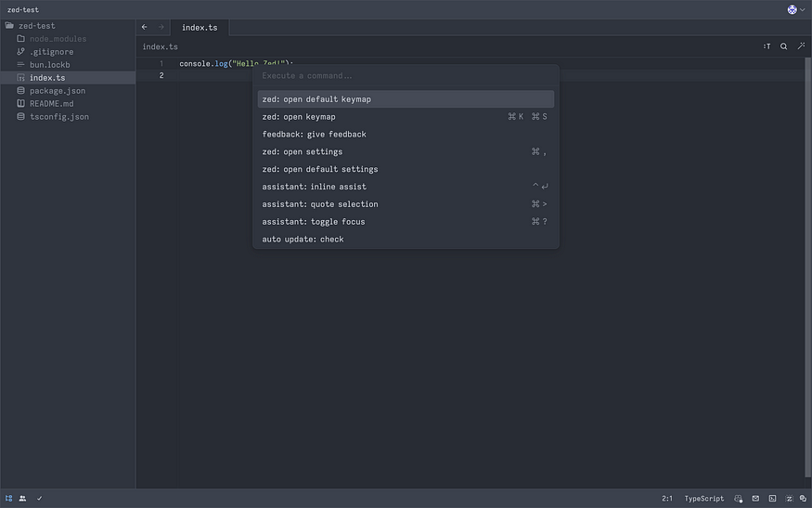Open the Copilot status icon
This screenshot has width=812, height=508.
[x=739, y=498]
